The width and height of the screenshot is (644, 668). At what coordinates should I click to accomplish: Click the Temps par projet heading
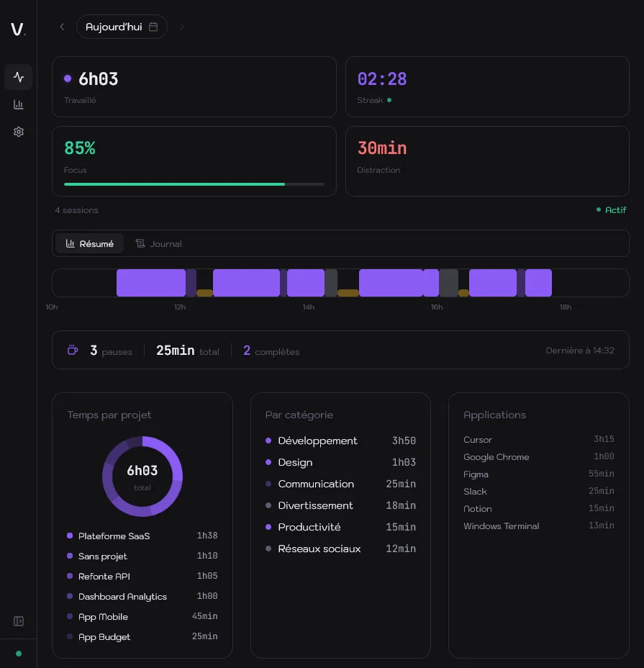pyautogui.click(x=109, y=415)
